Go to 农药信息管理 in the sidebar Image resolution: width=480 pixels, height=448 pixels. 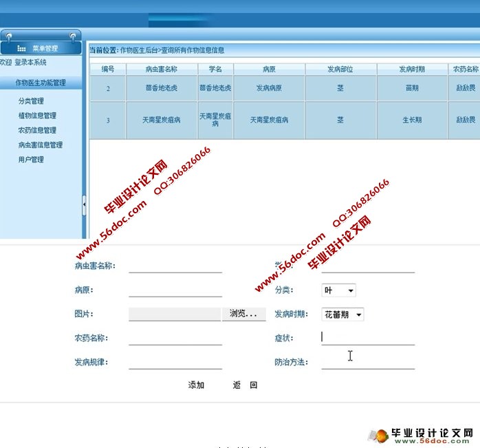coord(37,130)
